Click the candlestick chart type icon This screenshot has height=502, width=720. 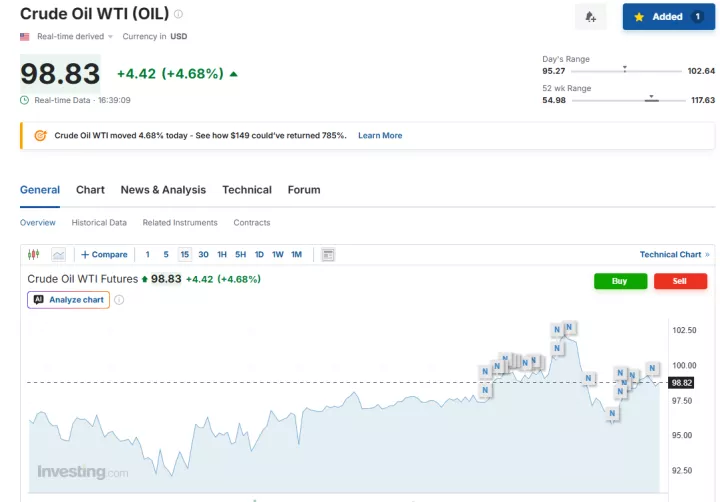33,255
